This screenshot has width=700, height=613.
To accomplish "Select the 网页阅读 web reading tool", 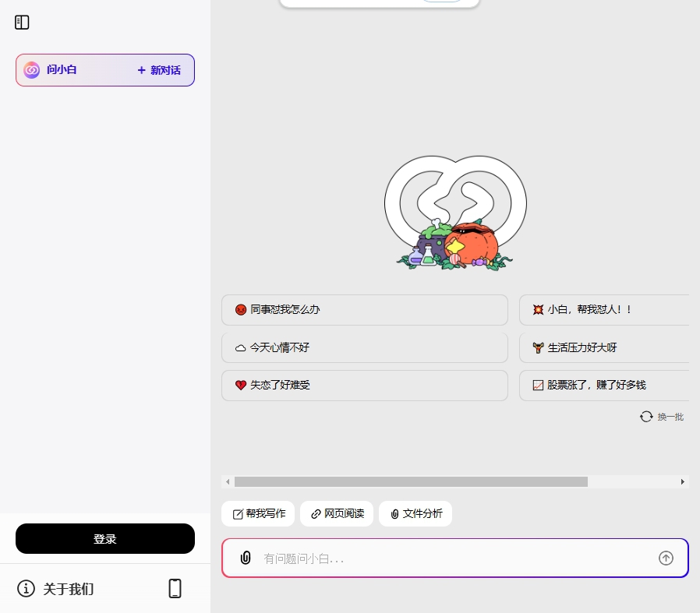I will [336, 513].
